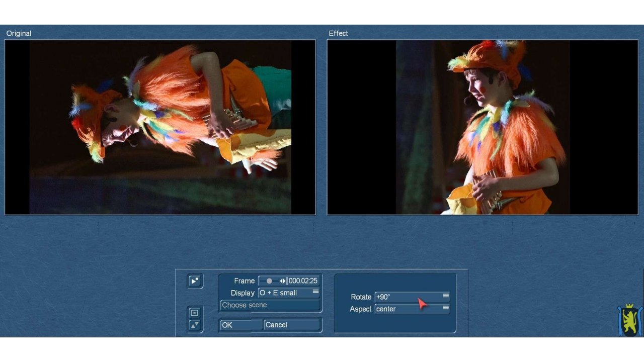Click the up/down triangles panel position icon

click(x=195, y=325)
